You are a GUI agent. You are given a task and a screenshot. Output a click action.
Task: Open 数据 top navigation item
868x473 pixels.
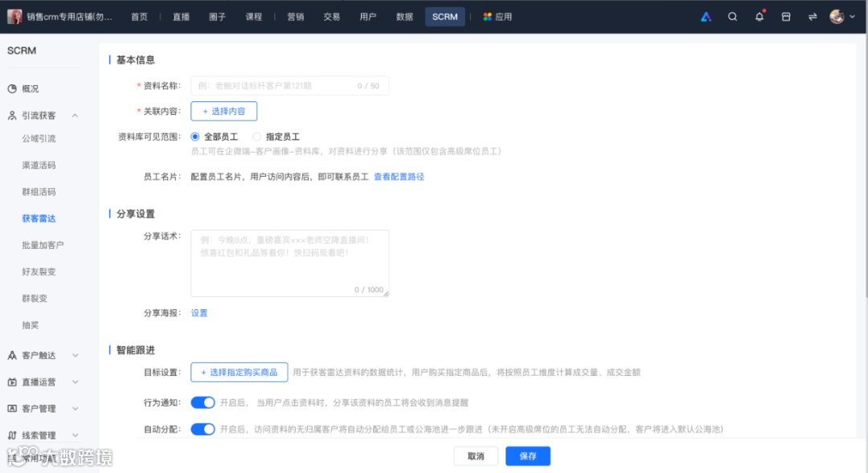[404, 17]
